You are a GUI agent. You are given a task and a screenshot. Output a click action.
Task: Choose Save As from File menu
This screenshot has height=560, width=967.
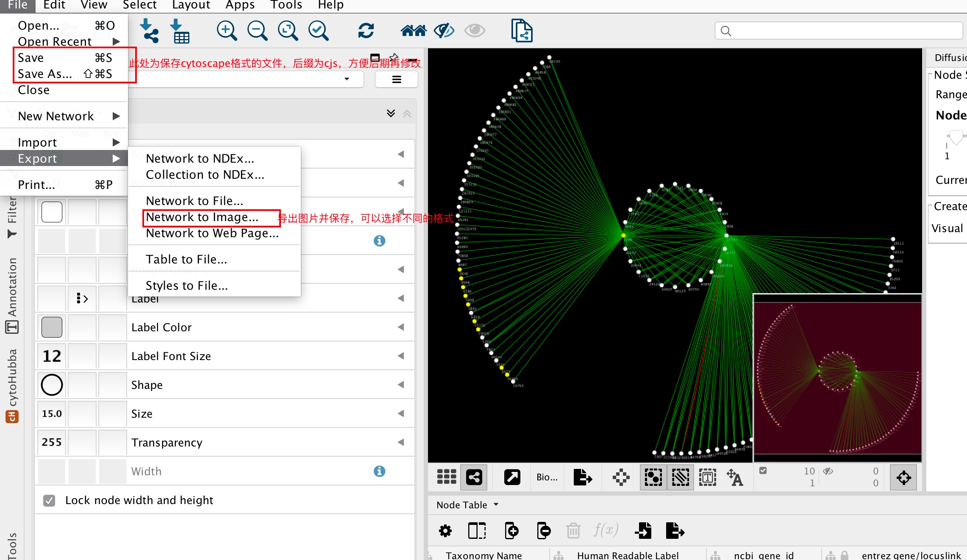click(x=45, y=74)
